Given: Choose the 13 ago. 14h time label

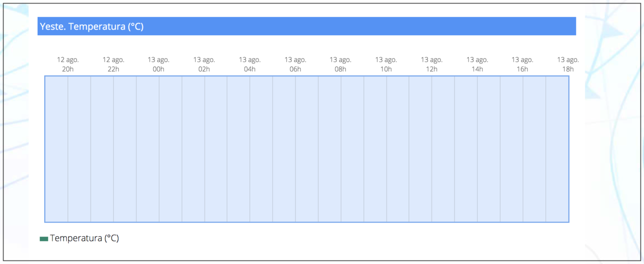Looking at the screenshot, I should point(478,64).
